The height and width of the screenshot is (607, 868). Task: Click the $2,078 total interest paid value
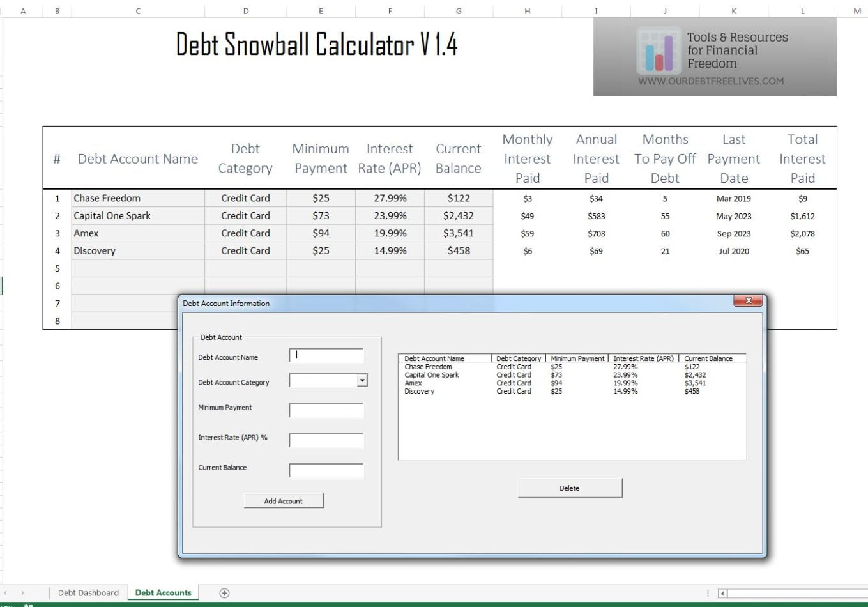pos(802,234)
